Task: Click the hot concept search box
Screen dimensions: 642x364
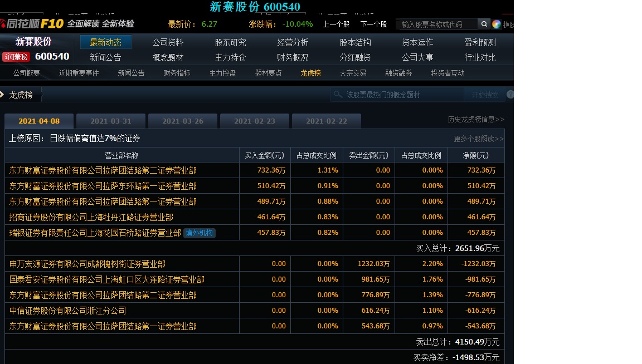Action: [397, 95]
